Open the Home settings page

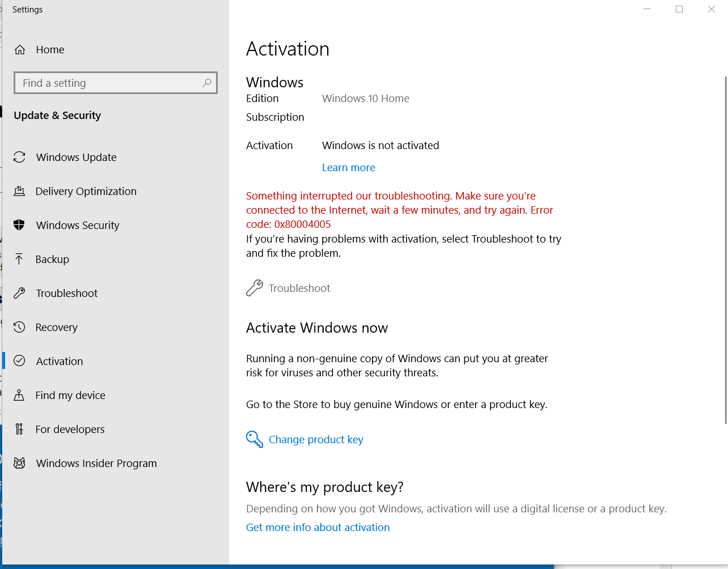click(50, 50)
